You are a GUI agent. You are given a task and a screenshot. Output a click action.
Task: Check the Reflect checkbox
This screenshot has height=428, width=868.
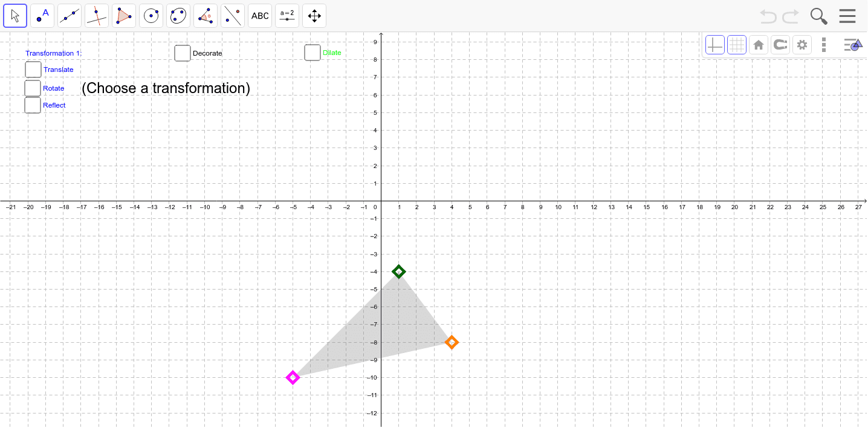pyautogui.click(x=33, y=105)
